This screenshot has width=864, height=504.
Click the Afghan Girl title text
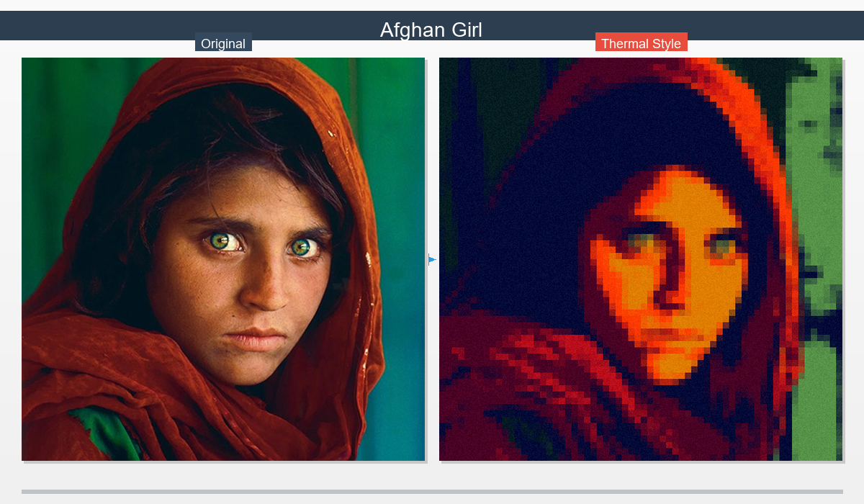[431, 30]
